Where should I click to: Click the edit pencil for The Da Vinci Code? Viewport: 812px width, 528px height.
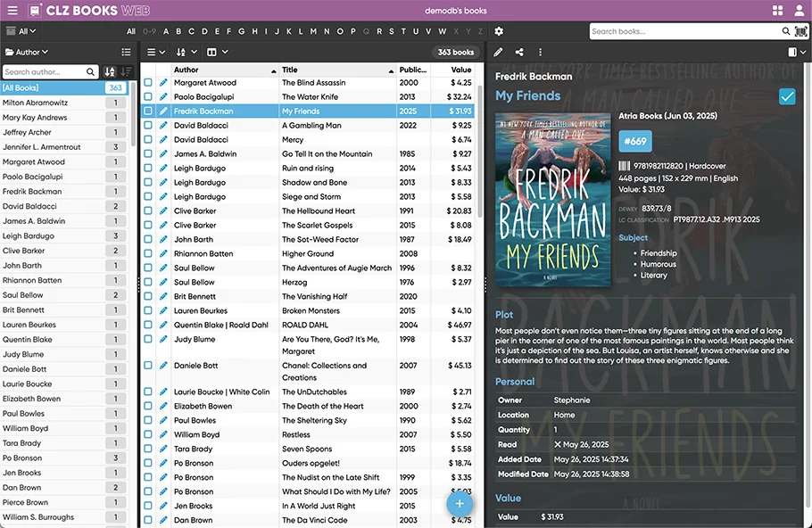pos(163,520)
